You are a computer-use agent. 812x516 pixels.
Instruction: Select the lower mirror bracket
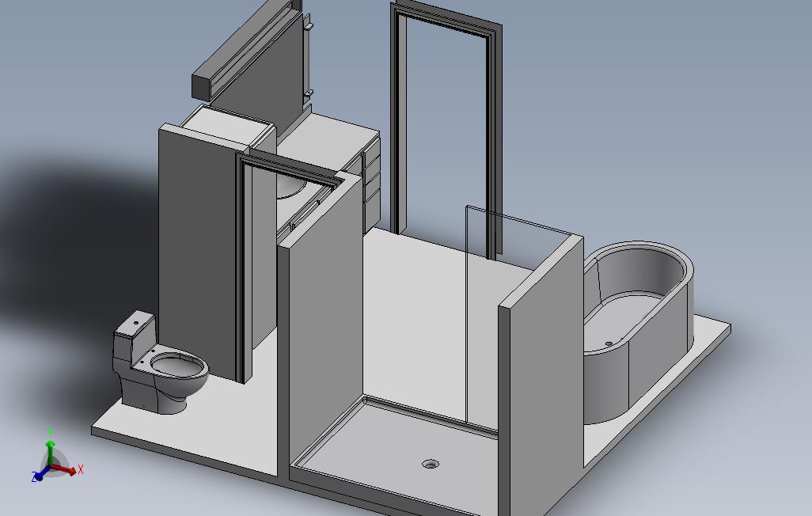click(x=309, y=93)
